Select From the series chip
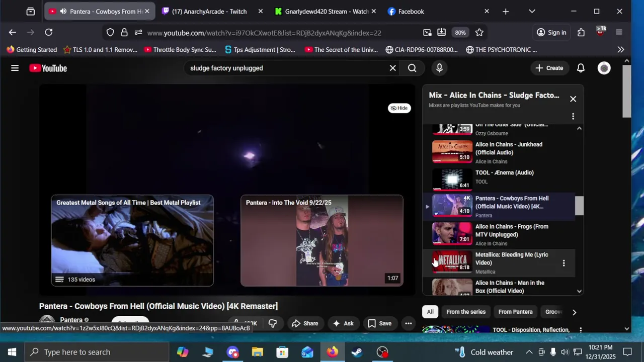 [x=466, y=312]
